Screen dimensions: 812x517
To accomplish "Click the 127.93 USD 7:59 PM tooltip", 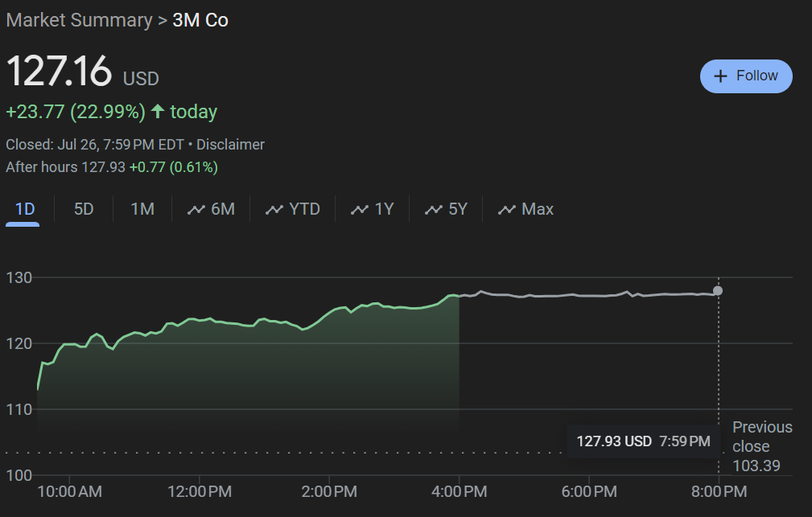I will click(x=643, y=441).
